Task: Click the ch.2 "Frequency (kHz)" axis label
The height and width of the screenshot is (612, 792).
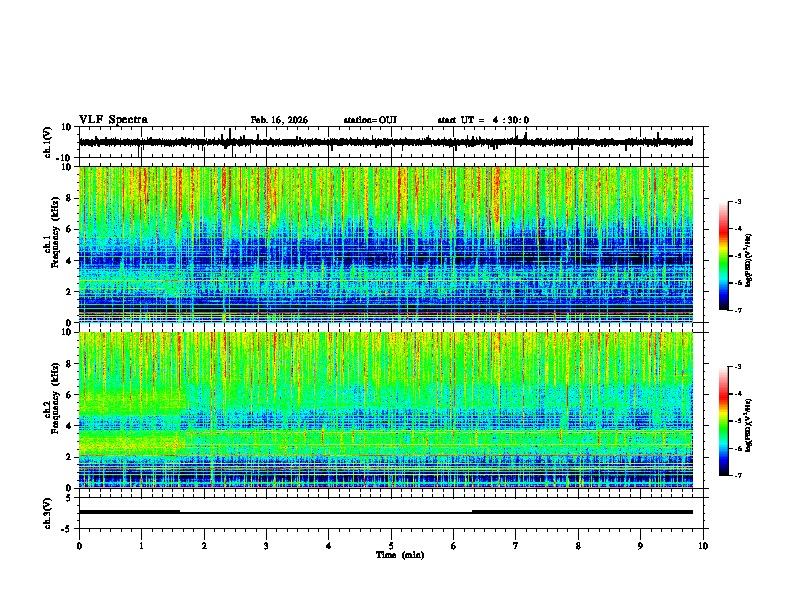Action: (55, 398)
